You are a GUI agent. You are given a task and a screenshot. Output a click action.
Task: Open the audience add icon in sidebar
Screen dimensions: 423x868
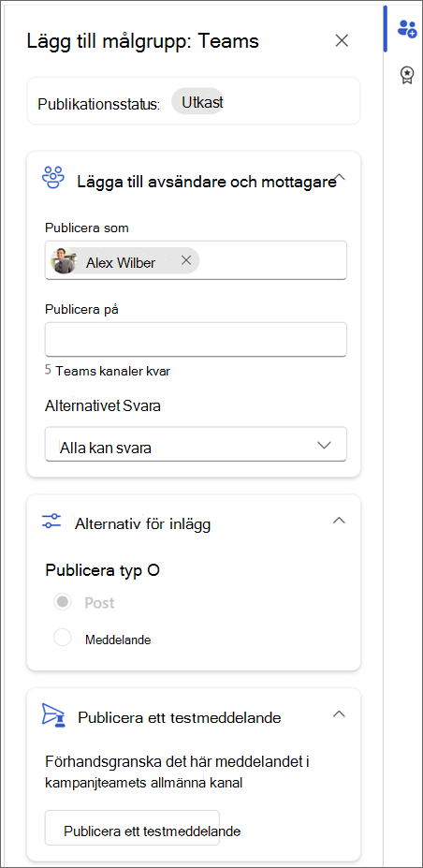click(x=407, y=29)
